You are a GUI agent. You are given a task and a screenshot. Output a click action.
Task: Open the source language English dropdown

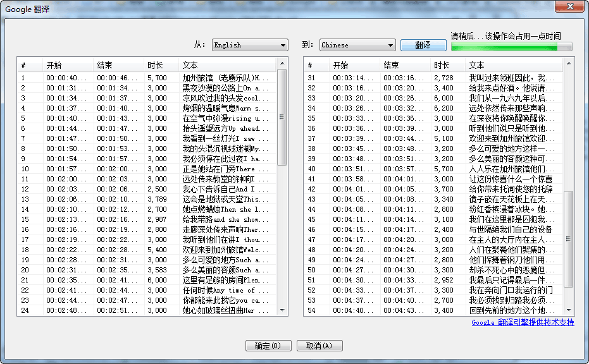pyautogui.click(x=250, y=45)
